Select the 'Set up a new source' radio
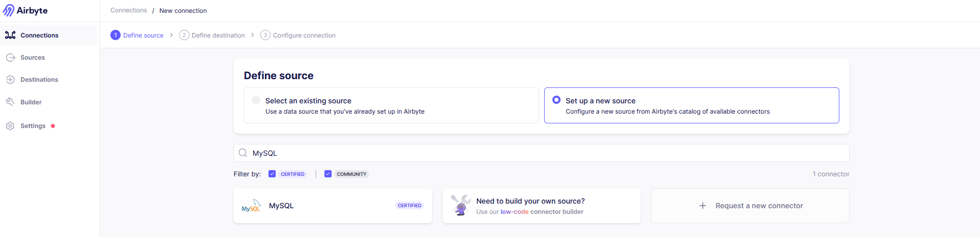Image resolution: width=980 pixels, height=237 pixels. click(x=556, y=100)
